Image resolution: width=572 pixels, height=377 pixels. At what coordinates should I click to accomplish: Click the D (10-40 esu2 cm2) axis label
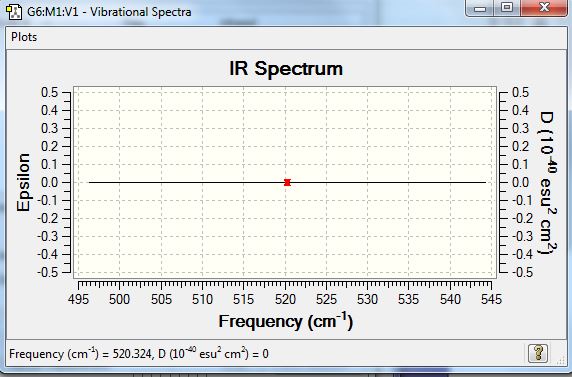tap(546, 183)
